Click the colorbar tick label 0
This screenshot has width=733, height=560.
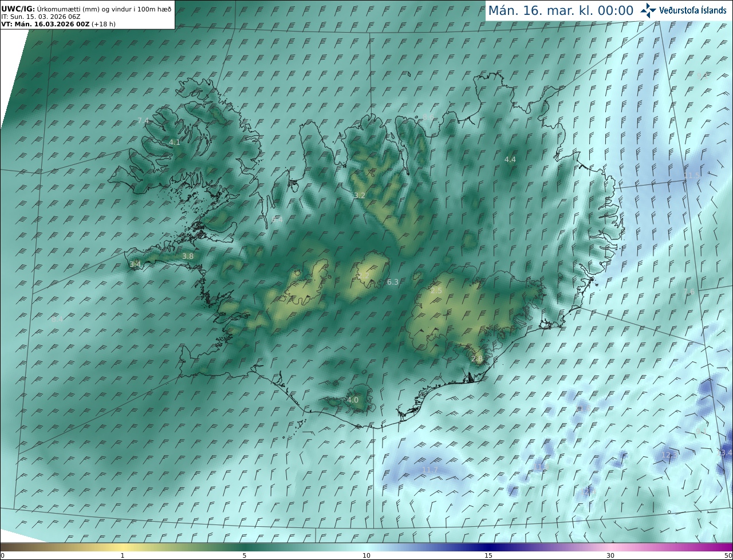(2, 555)
